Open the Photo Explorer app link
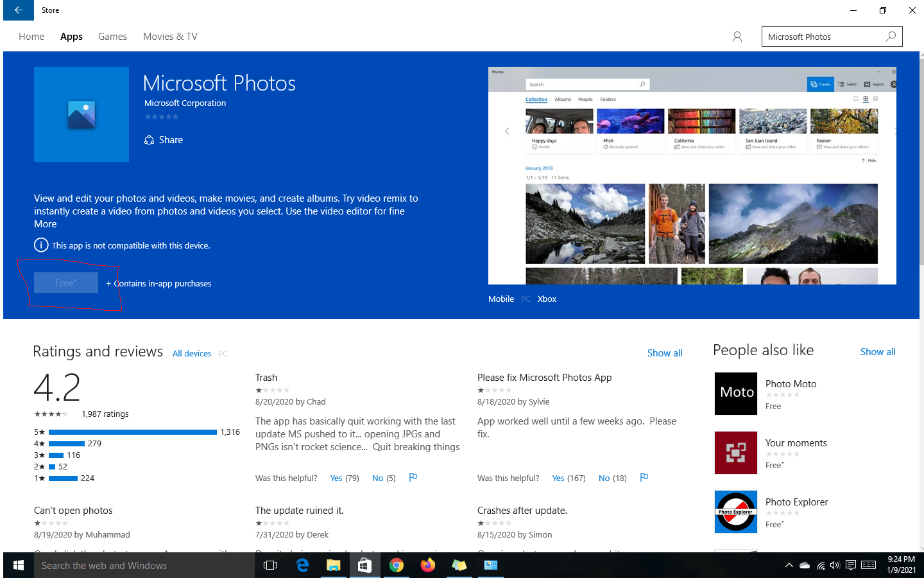The height and width of the screenshot is (578, 924). [796, 502]
